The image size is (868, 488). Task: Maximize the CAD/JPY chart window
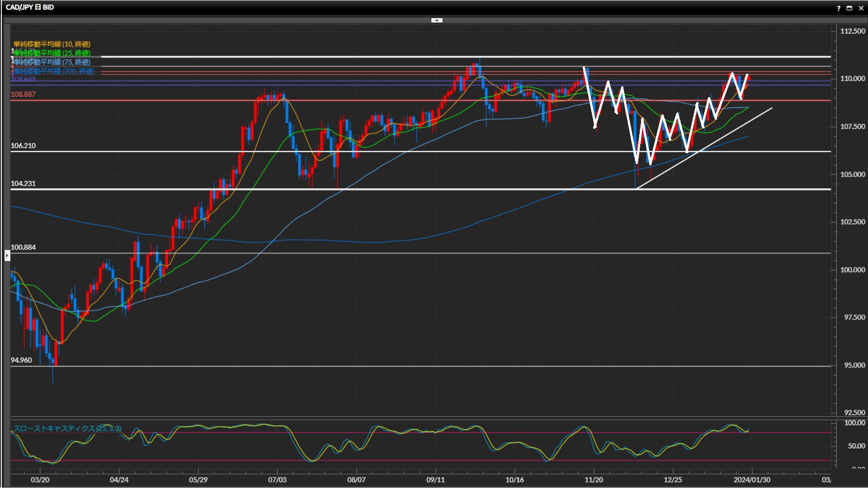[849, 8]
